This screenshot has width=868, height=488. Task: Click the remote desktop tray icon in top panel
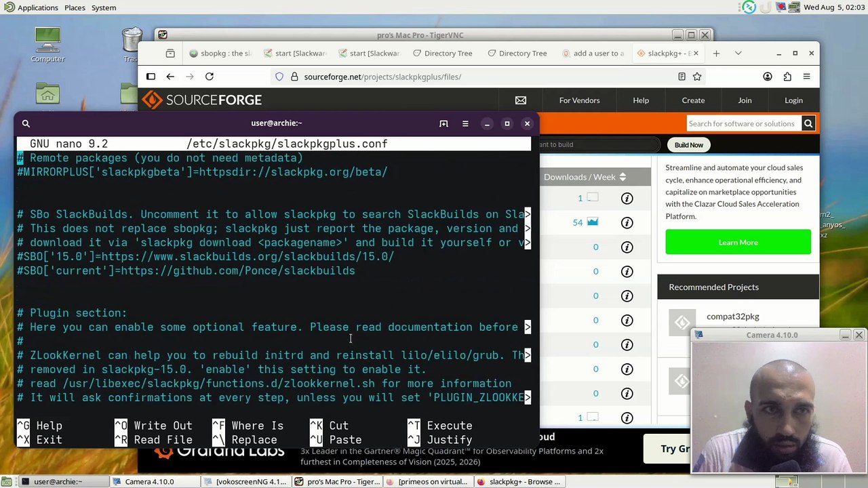click(x=749, y=7)
